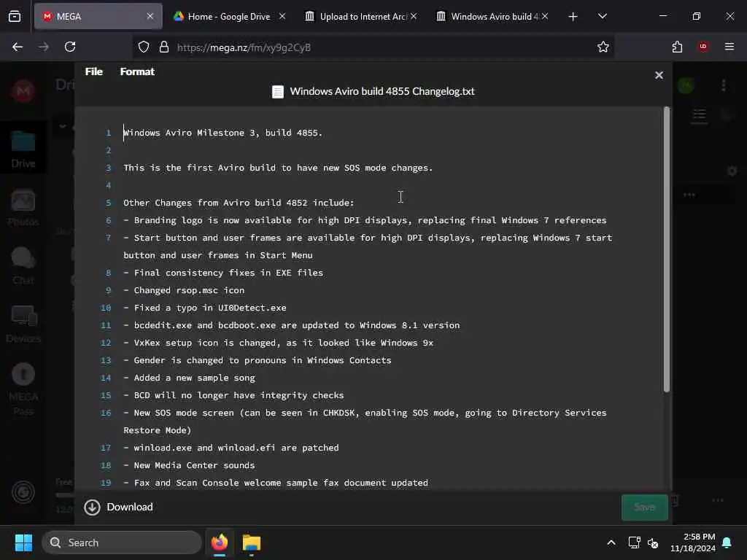
Task: Click the muted volume tray icon
Action: 653,542
